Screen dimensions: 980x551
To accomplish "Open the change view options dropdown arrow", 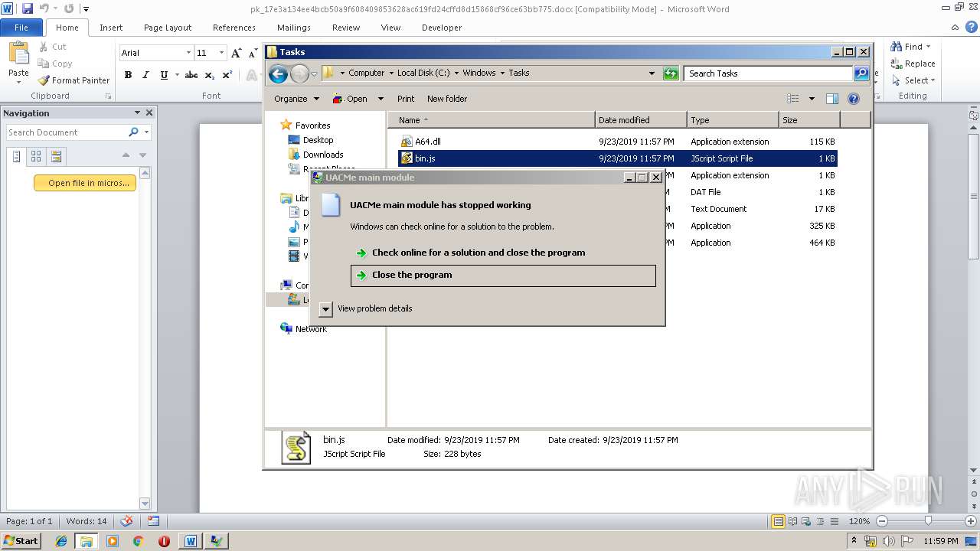I will [x=812, y=99].
